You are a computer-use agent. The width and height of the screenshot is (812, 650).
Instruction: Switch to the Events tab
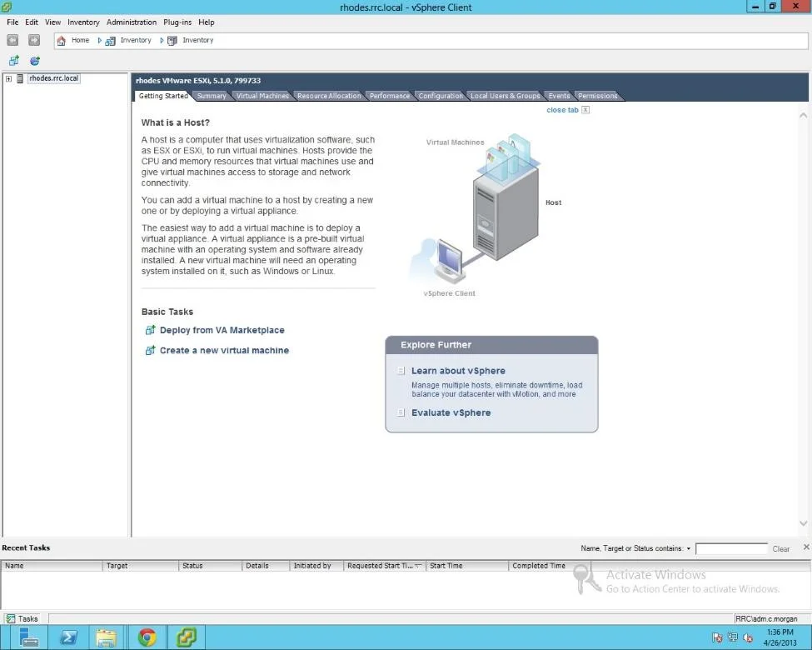click(559, 96)
